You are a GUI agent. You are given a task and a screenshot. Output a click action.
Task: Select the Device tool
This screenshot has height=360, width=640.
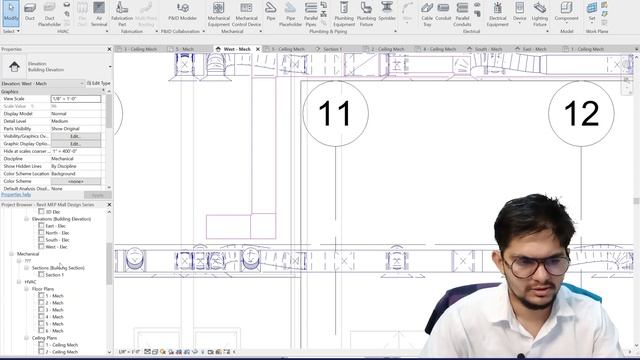[x=519, y=12]
